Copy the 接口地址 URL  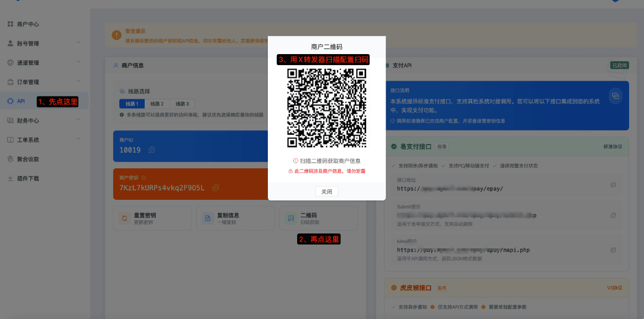(x=613, y=185)
